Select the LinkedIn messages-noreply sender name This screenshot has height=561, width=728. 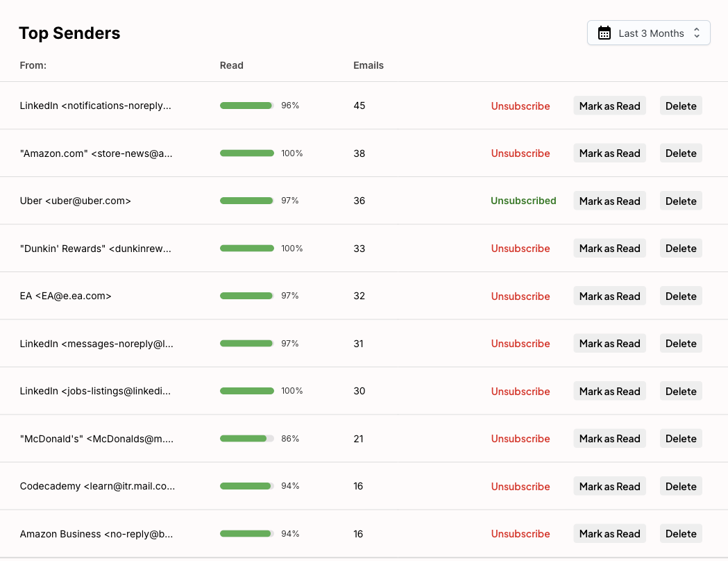click(96, 344)
